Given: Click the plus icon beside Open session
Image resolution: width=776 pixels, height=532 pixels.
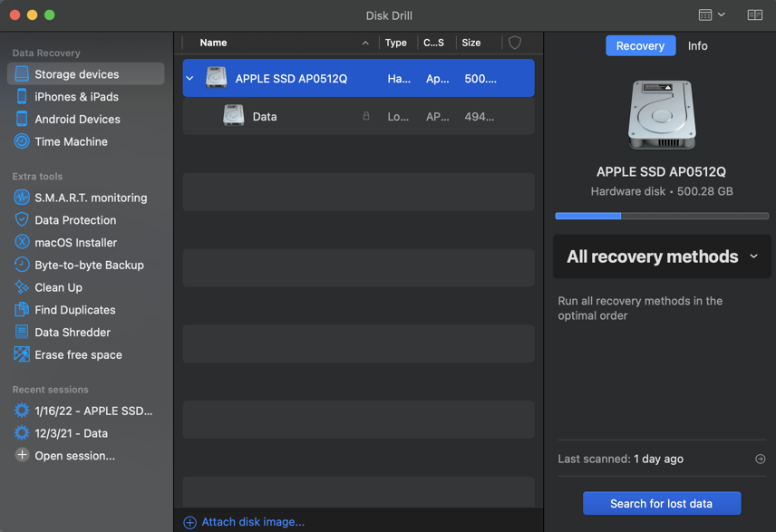Looking at the screenshot, I should coord(22,455).
